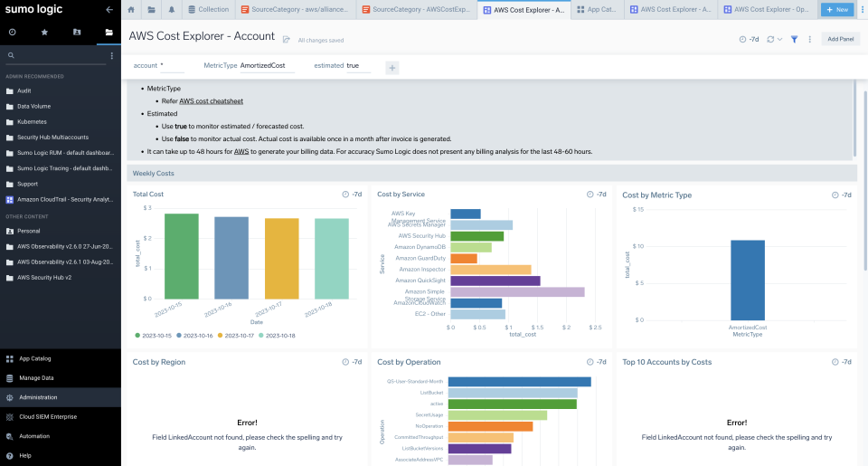This screenshot has height=466, width=868.
Task: Open the Recents clock tab in sidebar
Action: coord(12,33)
